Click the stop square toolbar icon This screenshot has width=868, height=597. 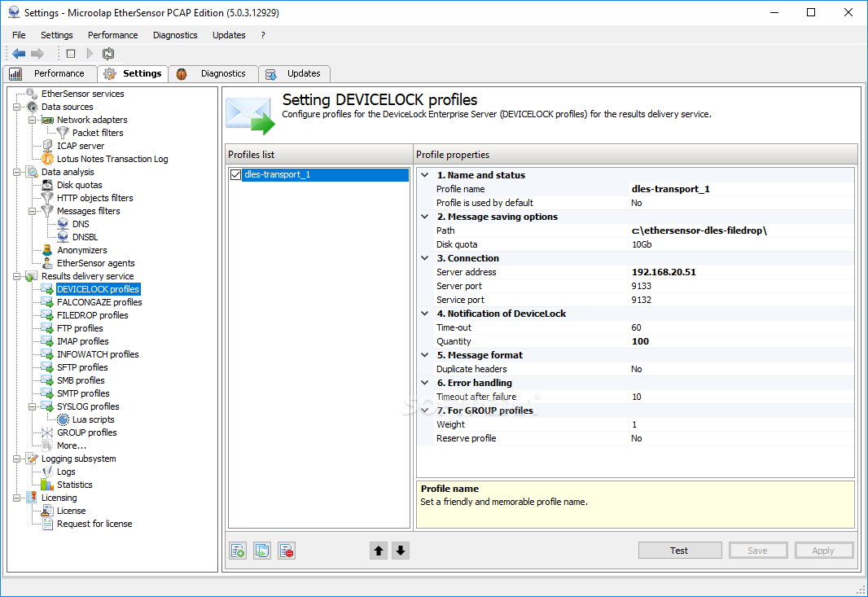pos(71,54)
